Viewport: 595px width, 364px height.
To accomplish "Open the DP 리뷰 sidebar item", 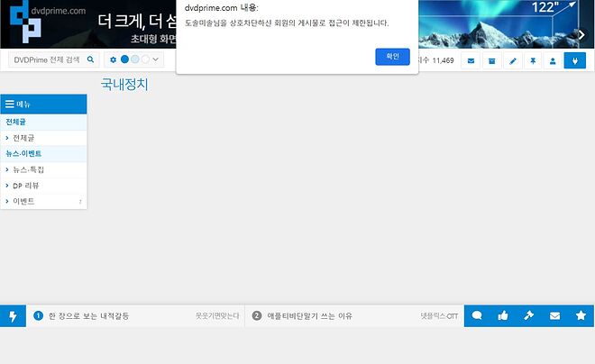I will pyautogui.click(x=43, y=186).
